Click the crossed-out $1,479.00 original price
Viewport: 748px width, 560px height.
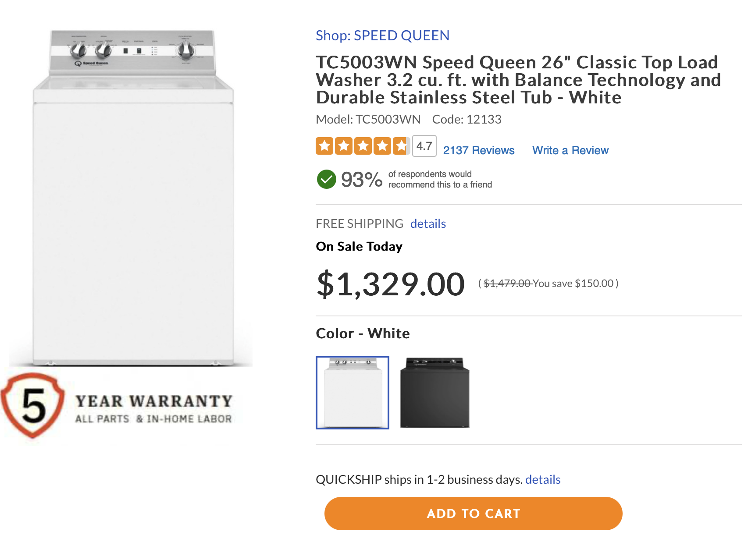[507, 284]
